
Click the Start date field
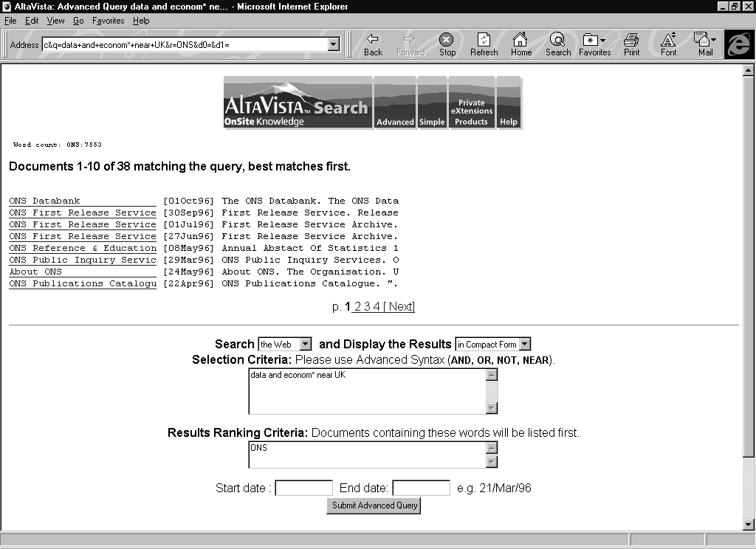pos(303,488)
